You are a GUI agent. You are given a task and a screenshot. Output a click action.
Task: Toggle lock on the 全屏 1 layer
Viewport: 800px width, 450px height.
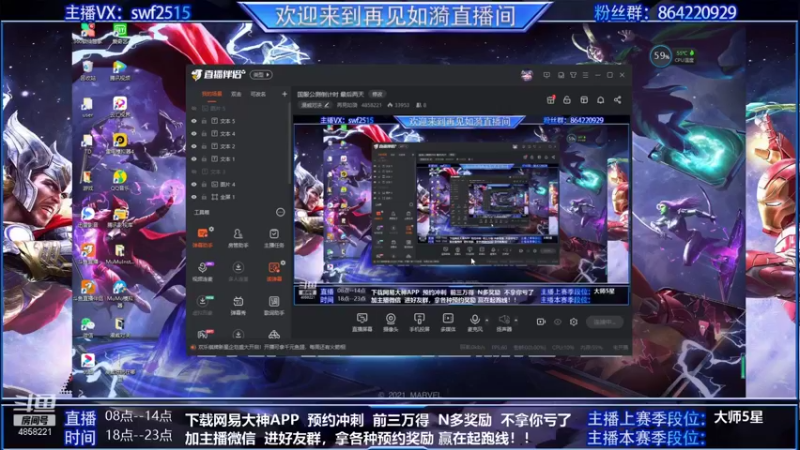point(204,196)
